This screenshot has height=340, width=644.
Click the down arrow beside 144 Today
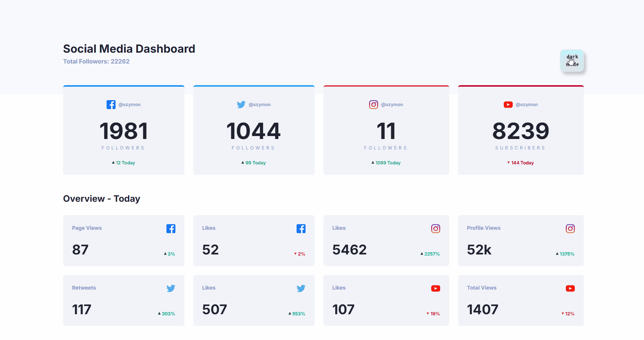509,163
